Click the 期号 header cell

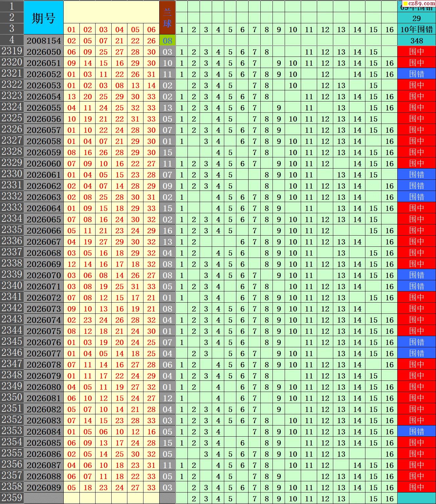(44, 18)
